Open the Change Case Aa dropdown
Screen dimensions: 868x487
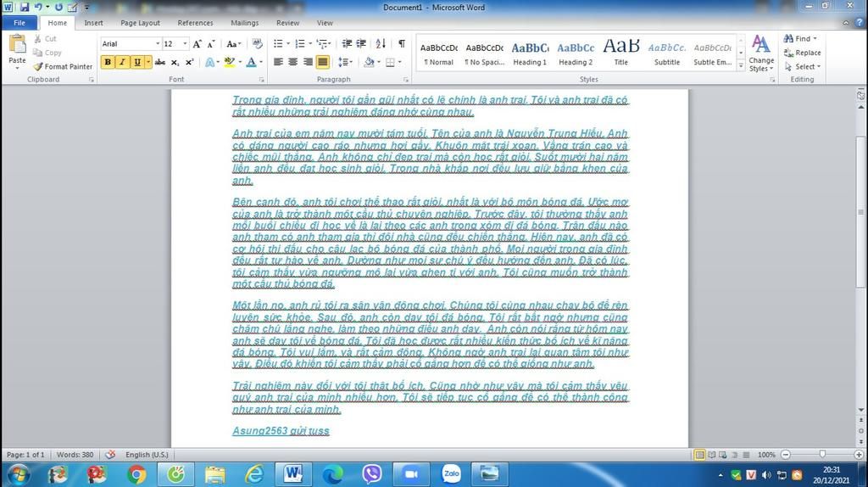click(x=234, y=44)
